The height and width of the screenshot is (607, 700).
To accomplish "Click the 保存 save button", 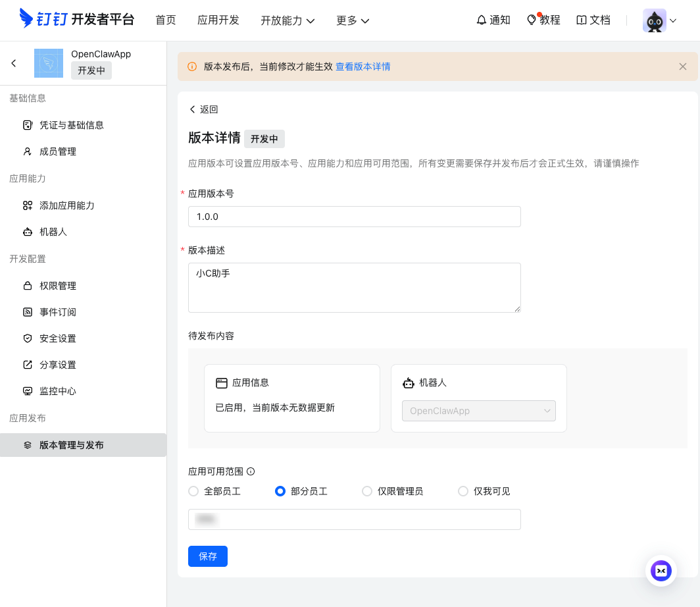I will click(x=208, y=556).
